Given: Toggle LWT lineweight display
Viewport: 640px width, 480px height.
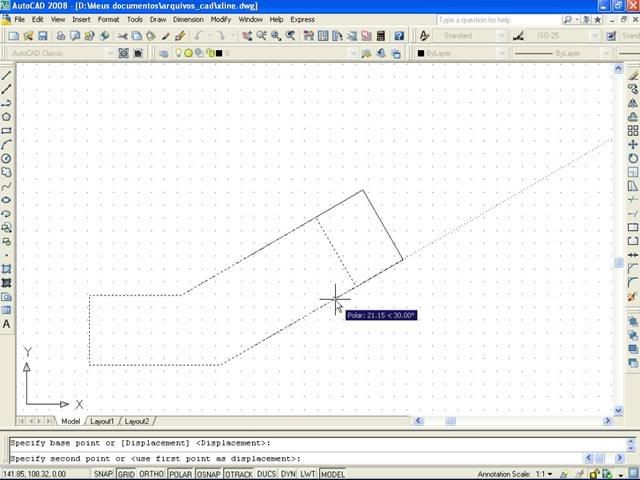Looking at the screenshot, I should 308,474.
